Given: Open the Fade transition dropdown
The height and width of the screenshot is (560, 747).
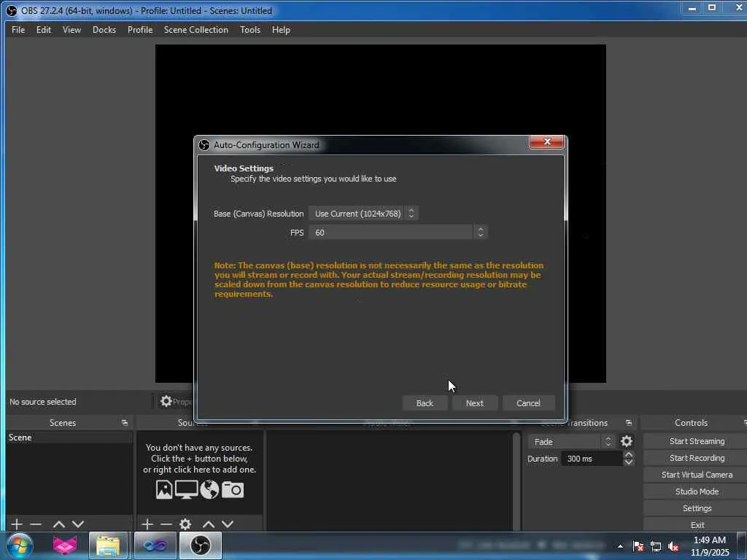Looking at the screenshot, I should [571, 441].
